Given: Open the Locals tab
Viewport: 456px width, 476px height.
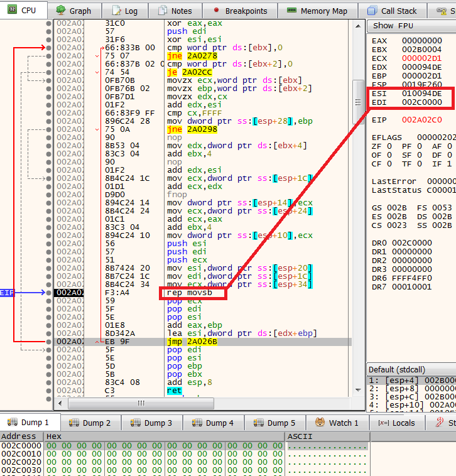Looking at the screenshot, I should coord(397,423).
